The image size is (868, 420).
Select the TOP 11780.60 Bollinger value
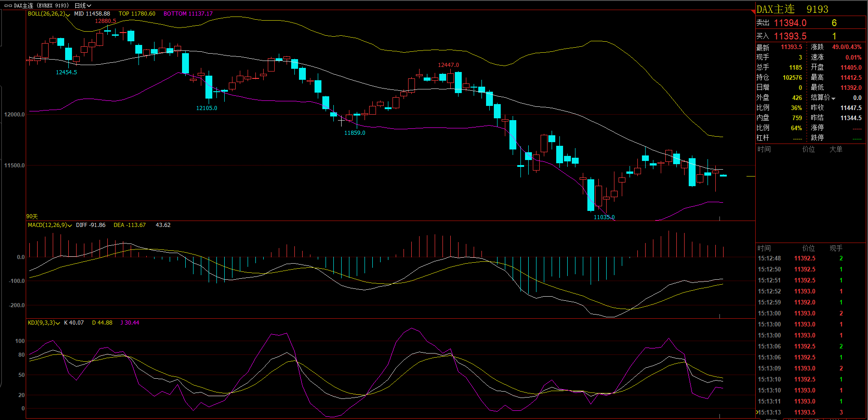click(x=137, y=14)
